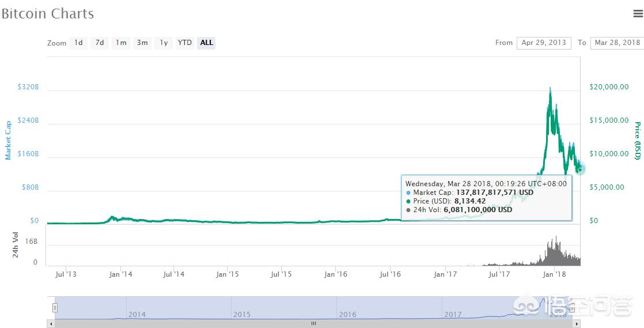Image resolution: width=644 pixels, height=328 pixels.
Task: Click the navigator scrollbar center thumb grip
Action: (x=314, y=323)
